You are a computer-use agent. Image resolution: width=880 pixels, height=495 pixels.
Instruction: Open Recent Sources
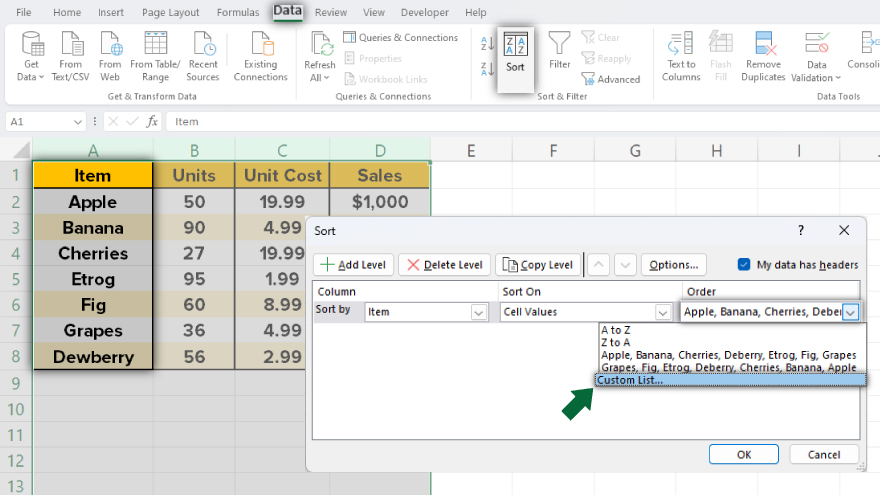tap(203, 57)
